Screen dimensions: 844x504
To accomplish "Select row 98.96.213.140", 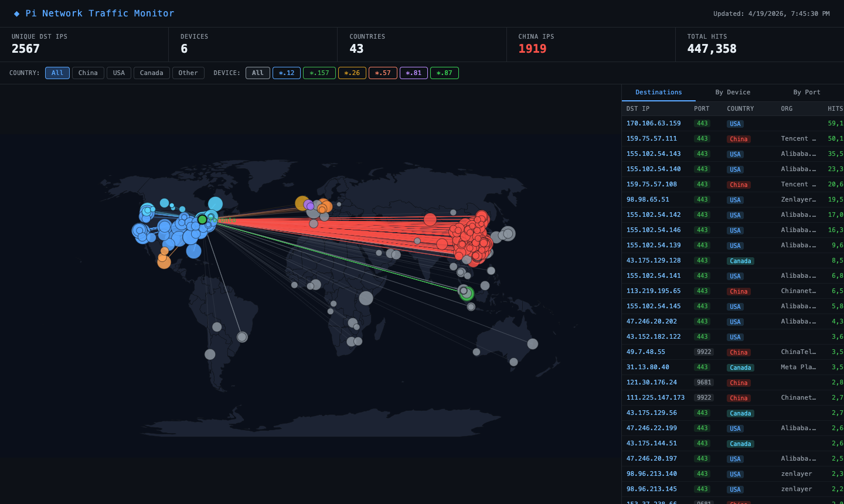I will pyautogui.click(x=733, y=474).
